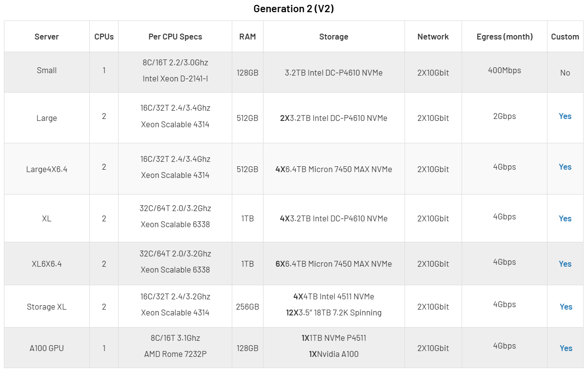Select the A100 GPU custom Yes link
Image resolution: width=588 pixels, height=372 pixels.
pos(566,348)
